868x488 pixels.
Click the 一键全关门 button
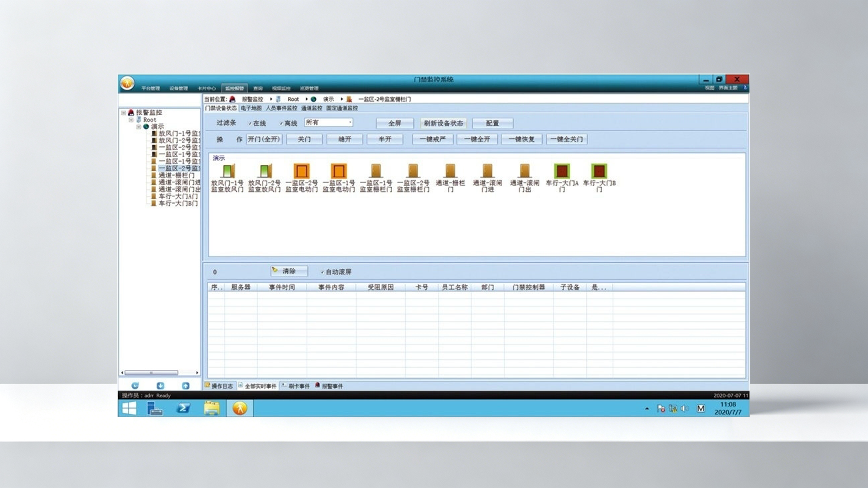(x=566, y=139)
